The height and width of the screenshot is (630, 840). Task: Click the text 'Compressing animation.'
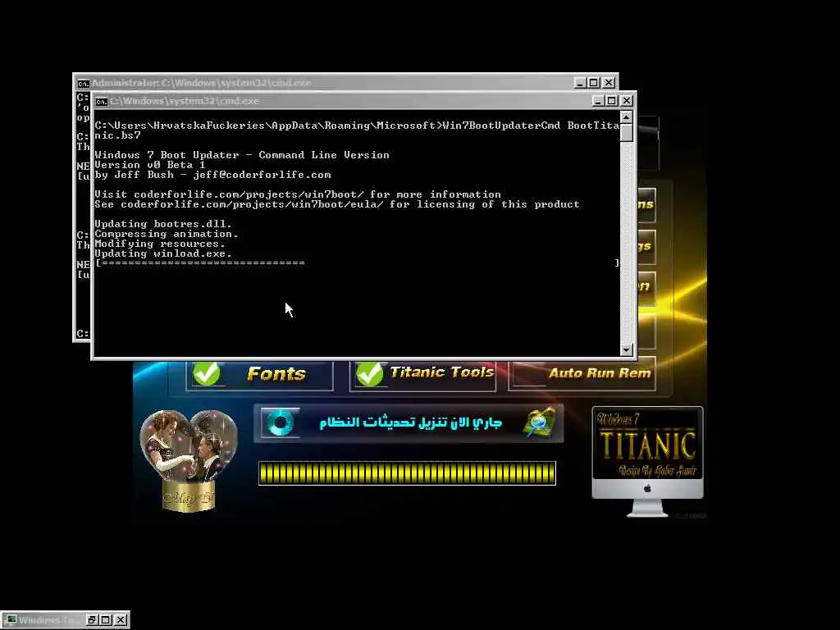coord(167,234)
